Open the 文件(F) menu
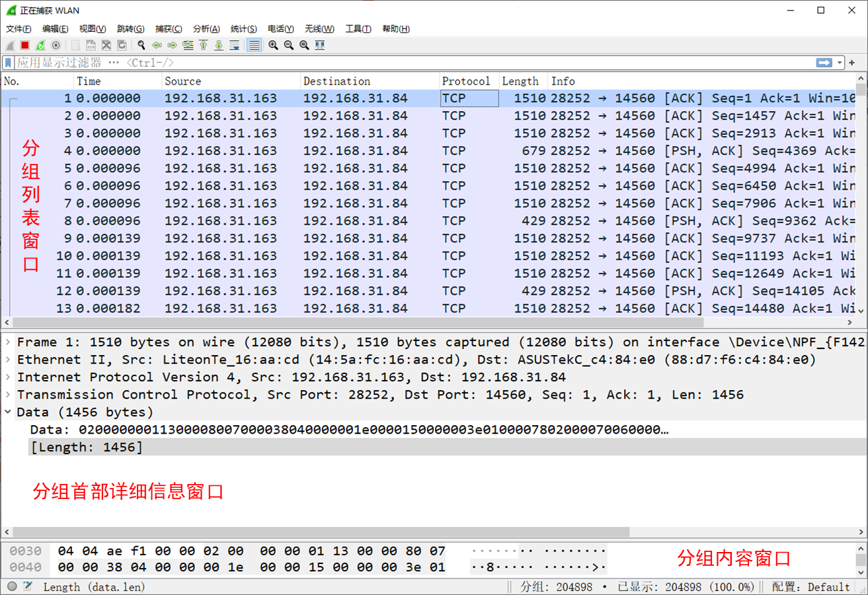The height and width of the screenshot is (595, 868). (x=19, y=29)
